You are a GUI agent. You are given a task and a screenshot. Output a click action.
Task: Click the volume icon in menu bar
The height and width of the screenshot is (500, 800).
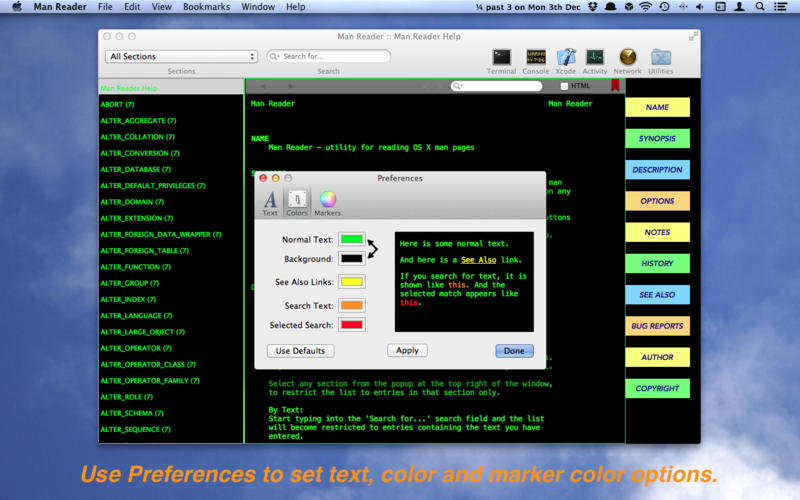coord(700,7)
